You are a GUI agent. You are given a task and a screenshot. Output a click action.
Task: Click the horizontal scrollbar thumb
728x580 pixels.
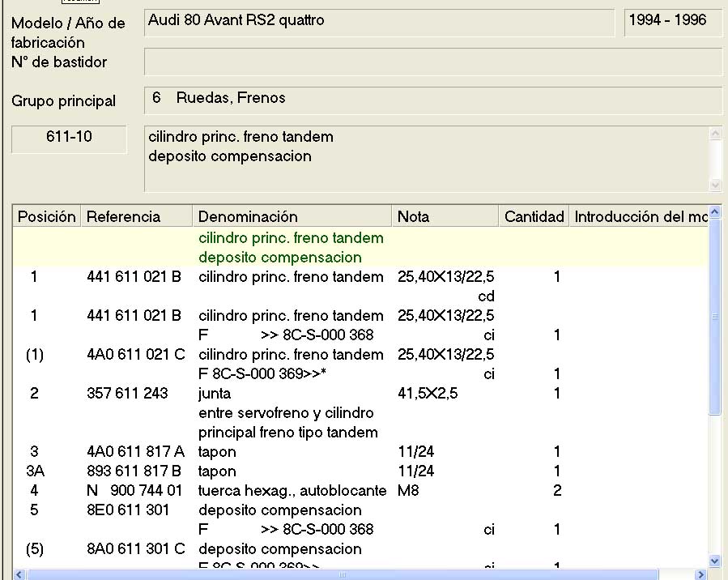click(x=343, y=575)
